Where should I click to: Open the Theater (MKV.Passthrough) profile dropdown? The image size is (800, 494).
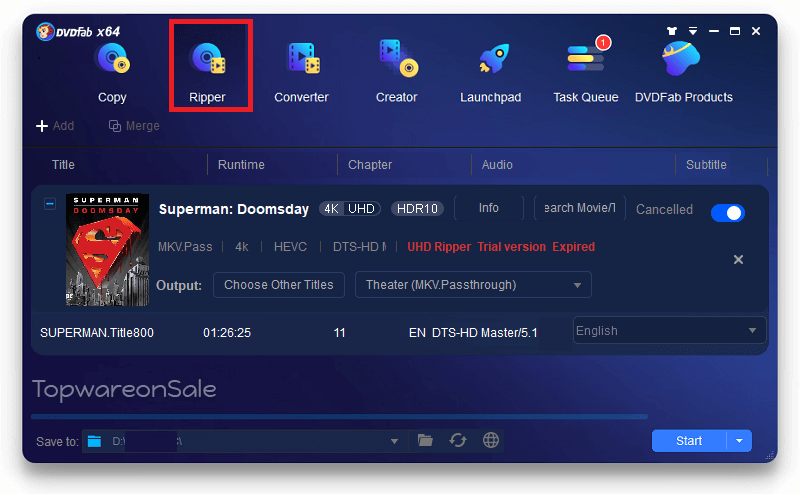(x=473, y=285)
